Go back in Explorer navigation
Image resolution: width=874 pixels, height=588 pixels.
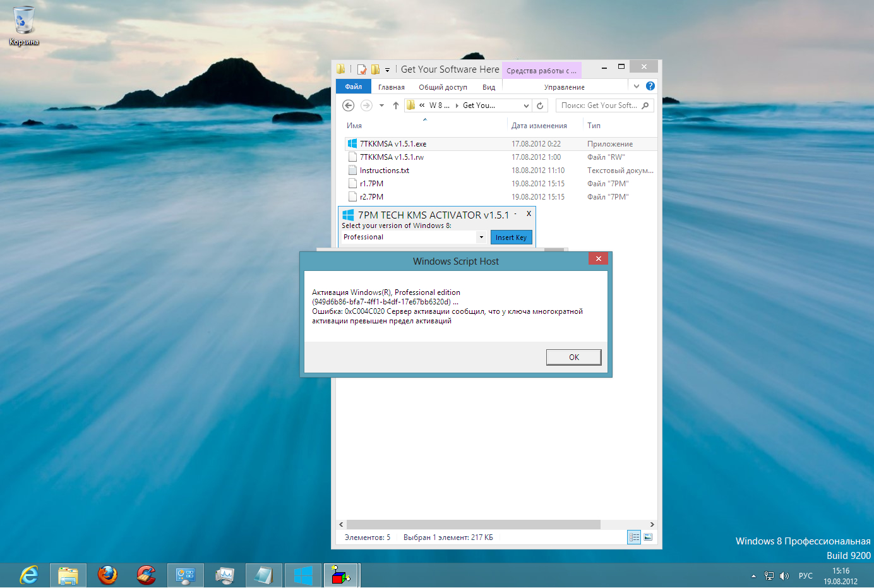pos(348,105)
